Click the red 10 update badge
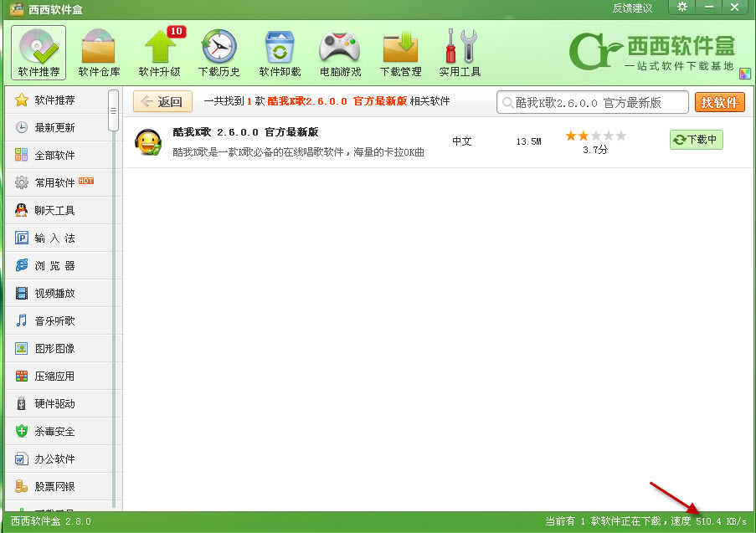 (x=177, y=31)
